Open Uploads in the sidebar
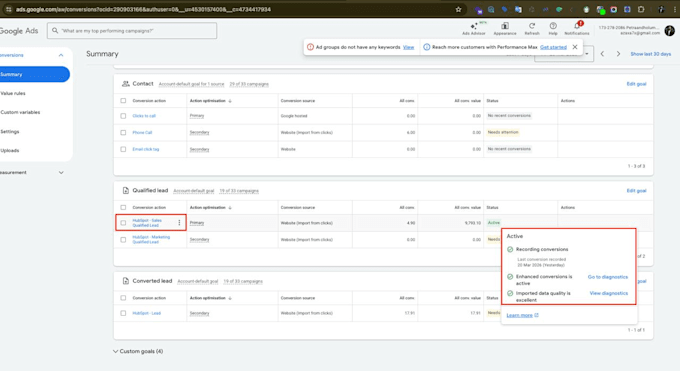This screenshot has height=371, width=680. click(10, 151)
